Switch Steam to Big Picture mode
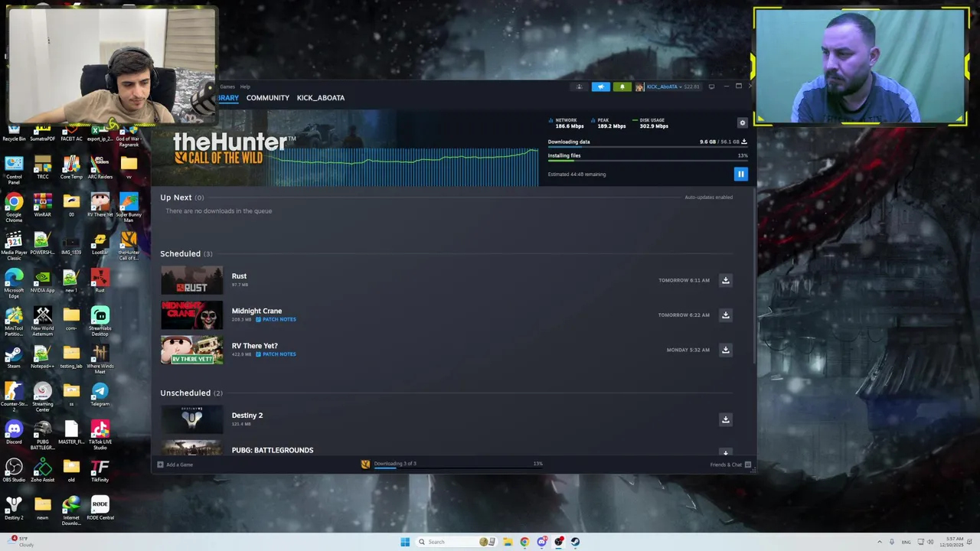The height and width of the screenshot is (551, 980). (711, 86)
